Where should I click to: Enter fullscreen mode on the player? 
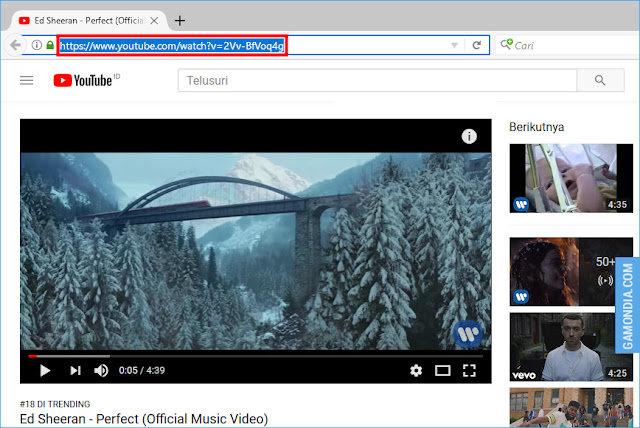coord(469,370)
